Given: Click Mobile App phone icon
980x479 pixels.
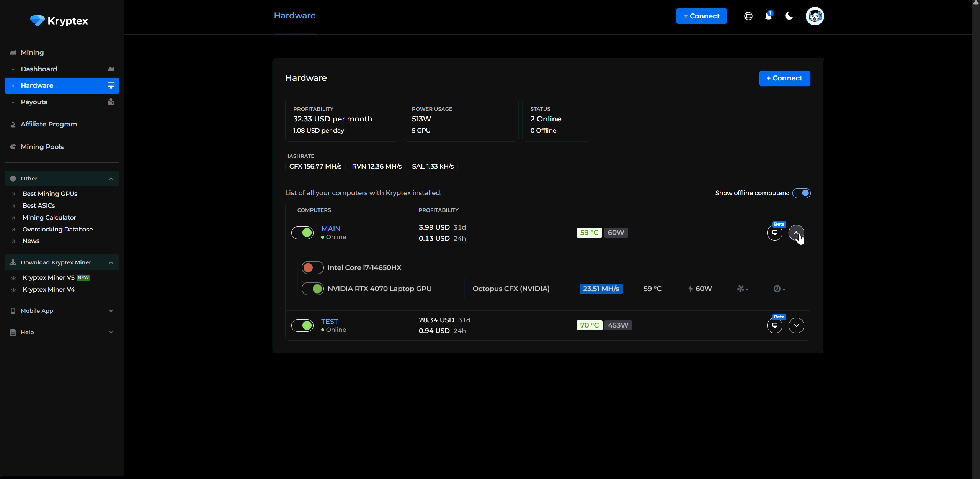Looking at the screenshot, I should (13, 311).
